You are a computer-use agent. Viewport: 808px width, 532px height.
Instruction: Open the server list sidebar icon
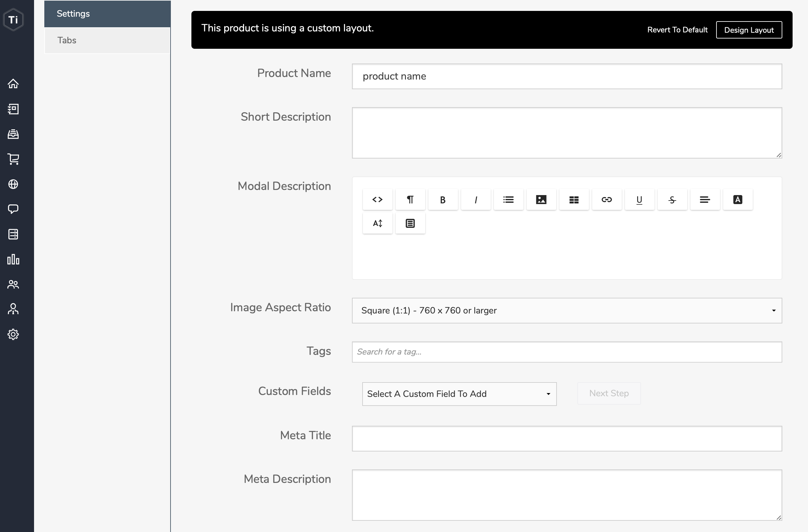(x=13, y=234)
